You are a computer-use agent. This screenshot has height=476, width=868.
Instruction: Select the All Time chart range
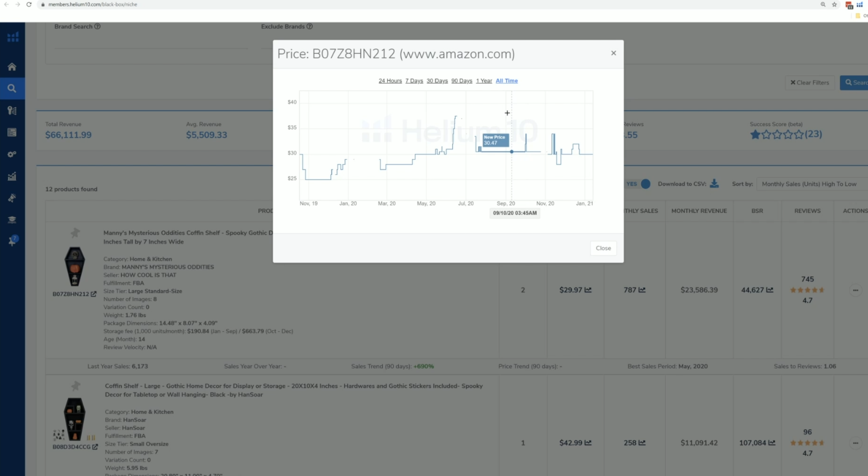click(507, 81)
